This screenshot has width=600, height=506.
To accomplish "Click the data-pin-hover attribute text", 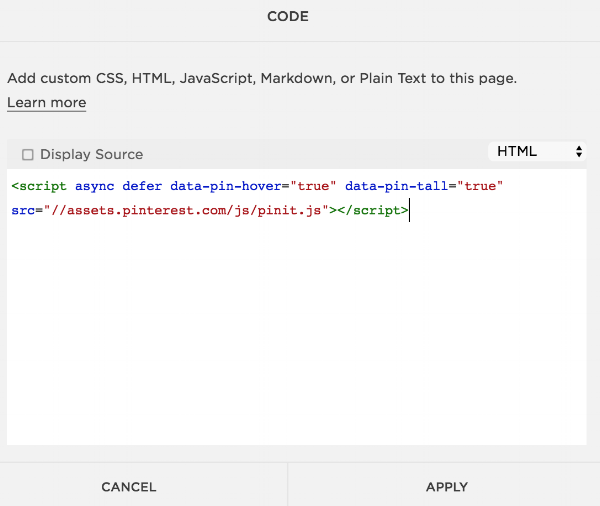I will coord(226,186).
